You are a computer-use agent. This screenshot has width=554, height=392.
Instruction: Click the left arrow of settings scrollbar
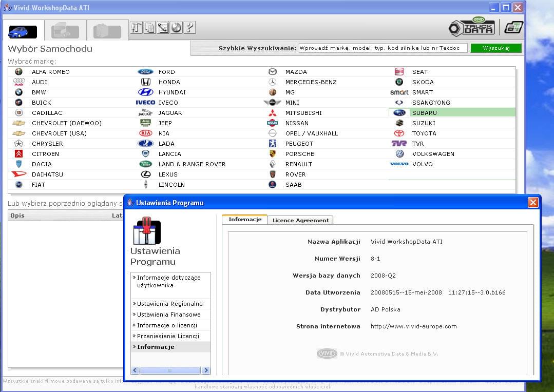[135, 370]
